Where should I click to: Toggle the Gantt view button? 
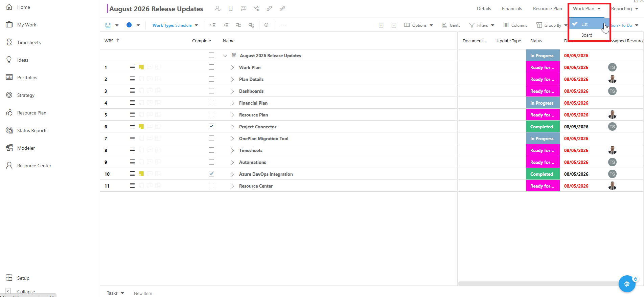pyautogui.click(x=451, y=25)
